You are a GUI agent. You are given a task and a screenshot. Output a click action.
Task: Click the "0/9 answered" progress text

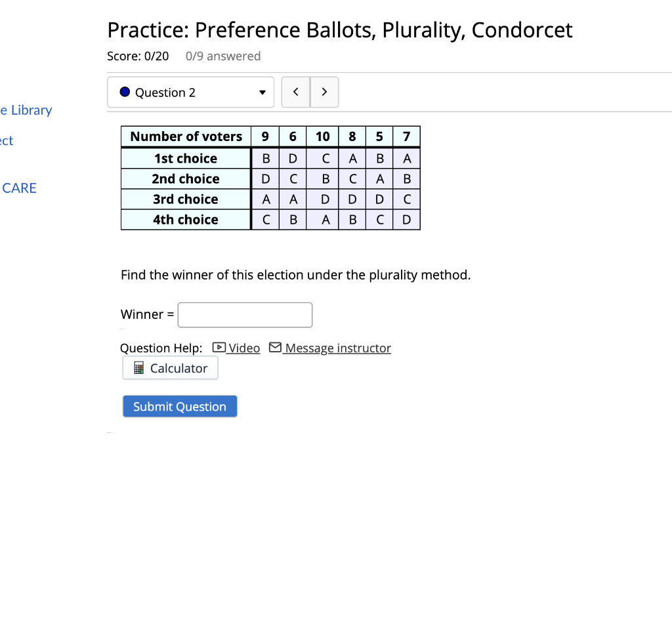[x=223, y=56]
